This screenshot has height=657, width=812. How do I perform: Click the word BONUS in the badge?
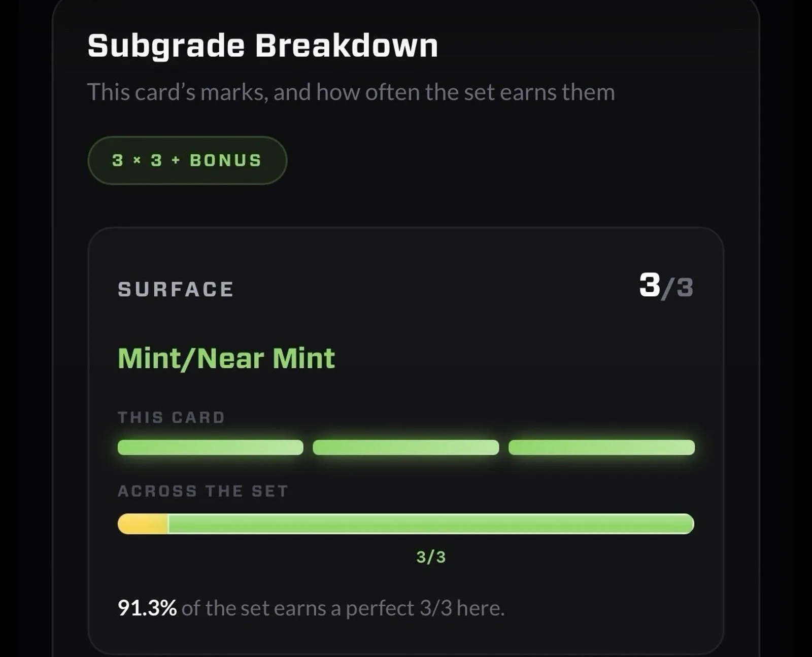[x=226, y=160]
